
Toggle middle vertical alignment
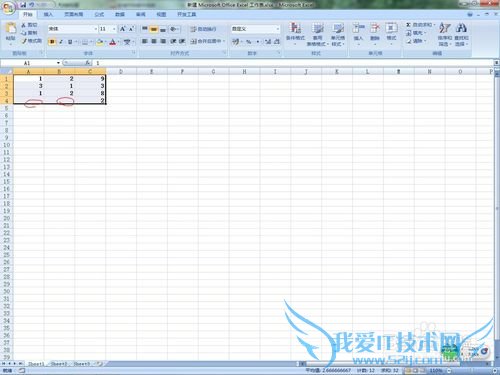click(154, 29)
